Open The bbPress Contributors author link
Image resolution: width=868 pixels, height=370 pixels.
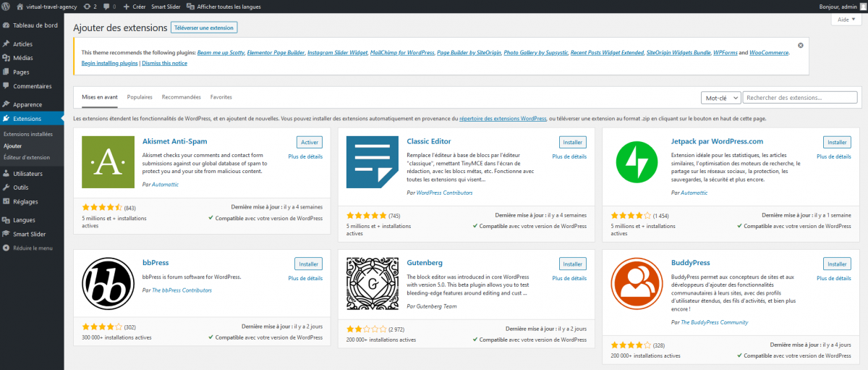pyautogui.click(x=182, y=290)
